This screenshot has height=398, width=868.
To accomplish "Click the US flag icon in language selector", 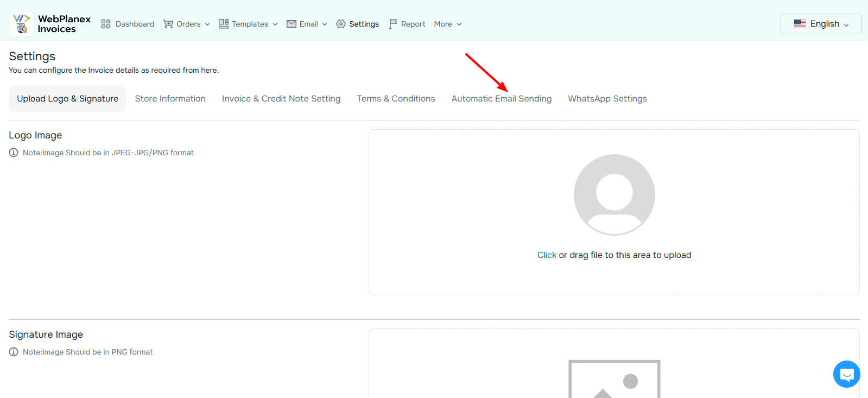I will 800,24.
